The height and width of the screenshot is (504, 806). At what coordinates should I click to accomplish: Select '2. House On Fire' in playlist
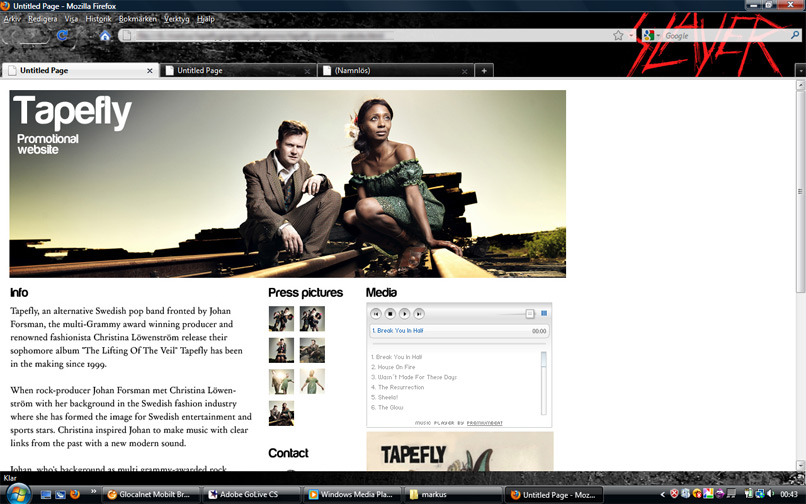(393, 367)
